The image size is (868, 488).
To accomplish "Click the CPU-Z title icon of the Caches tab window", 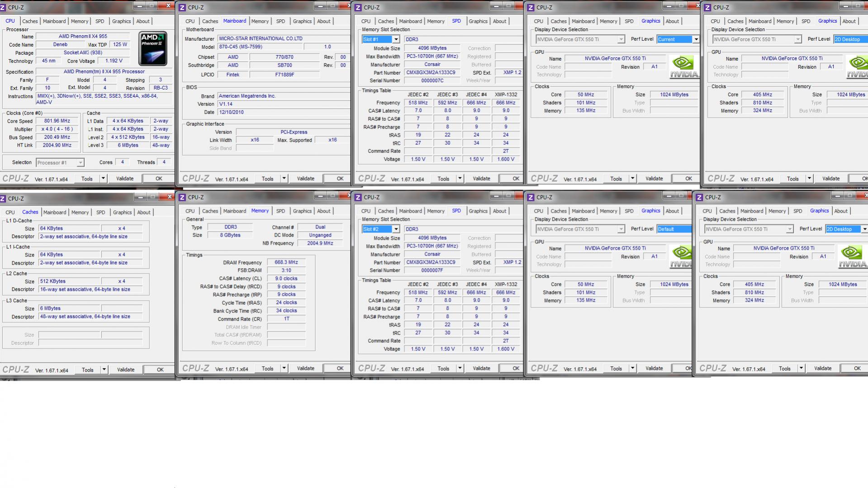I will (3, 198).
